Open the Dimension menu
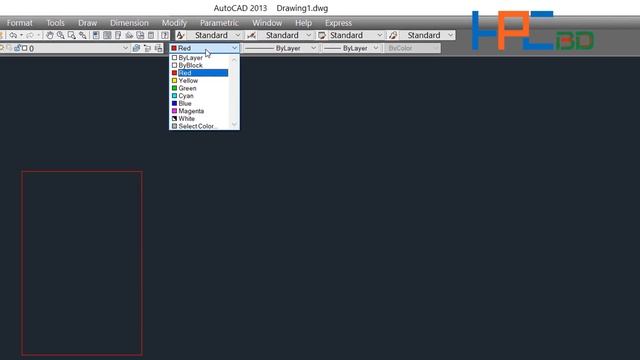Screen dimensions: 640x360 point(129,23)
